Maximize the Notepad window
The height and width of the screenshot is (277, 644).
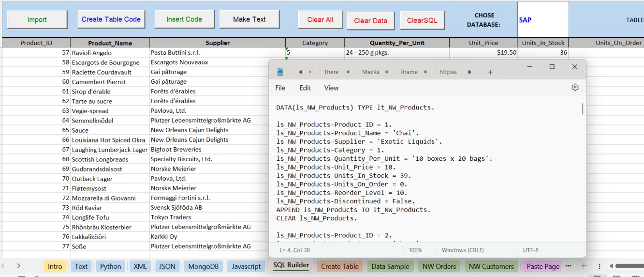pos(552,67)
